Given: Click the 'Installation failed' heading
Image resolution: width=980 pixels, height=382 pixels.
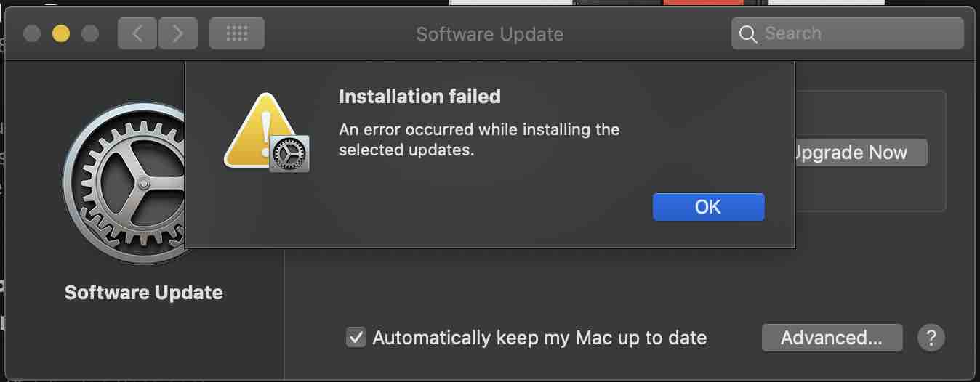Looking at the screenshot, I should tap(420, 96).
